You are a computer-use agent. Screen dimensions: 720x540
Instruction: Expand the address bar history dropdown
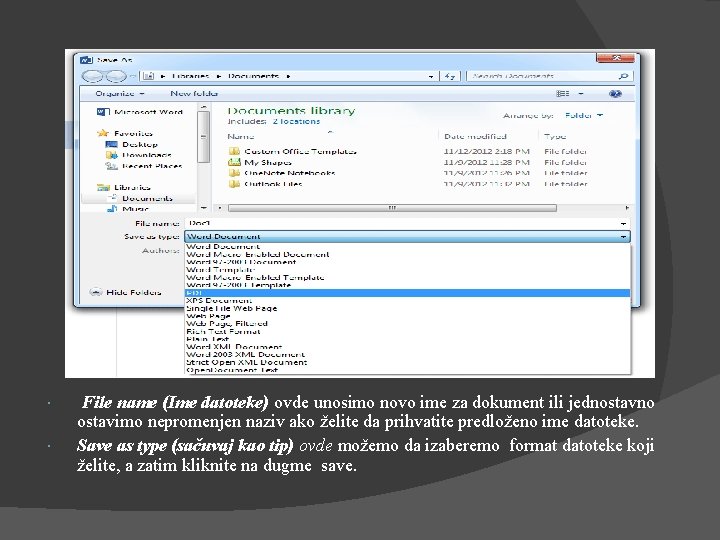click(431, 77)
